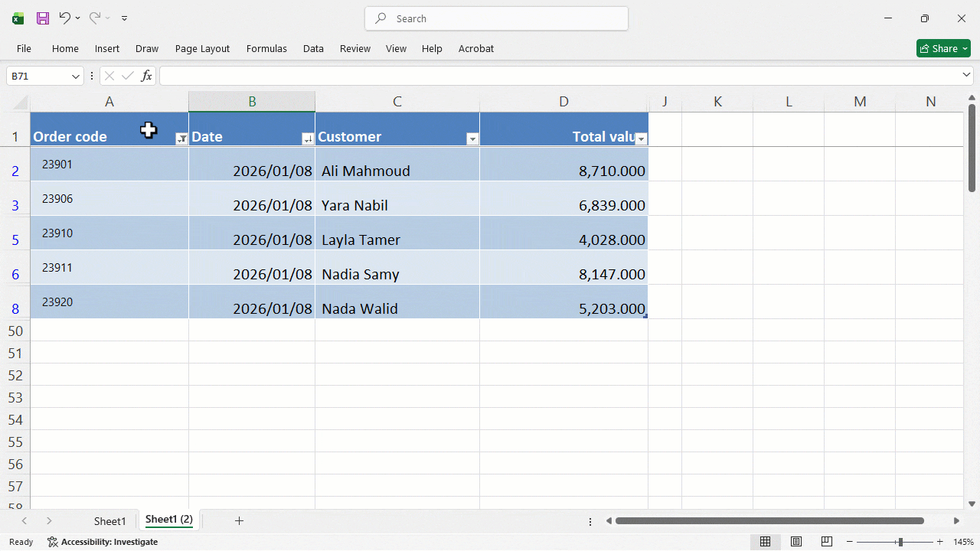Click the Excel app icon in the title bar
The width and height of the screenshot is (980, 551).
pyautogui.click(x=18, y=18)
